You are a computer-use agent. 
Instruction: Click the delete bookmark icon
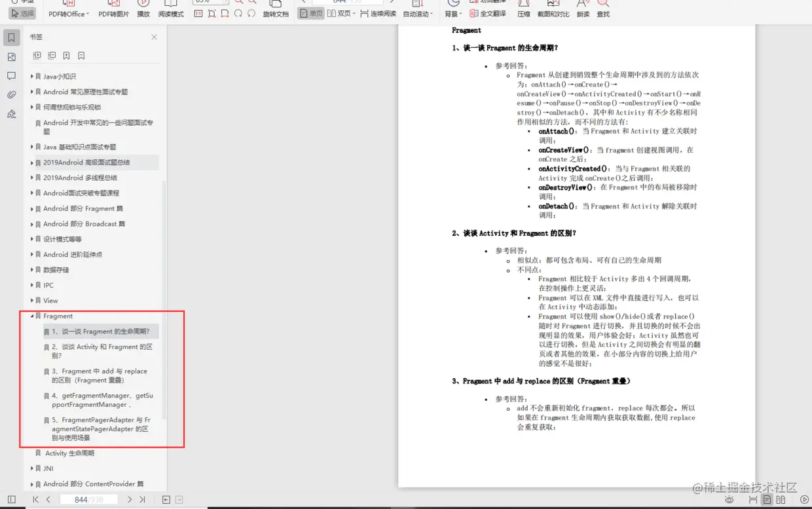click(81, 56)
